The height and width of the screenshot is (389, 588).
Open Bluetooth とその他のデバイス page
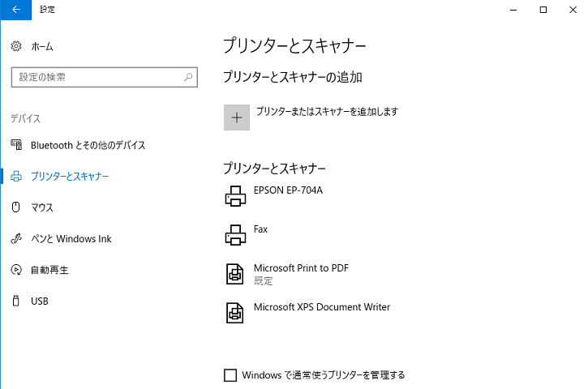88,145
